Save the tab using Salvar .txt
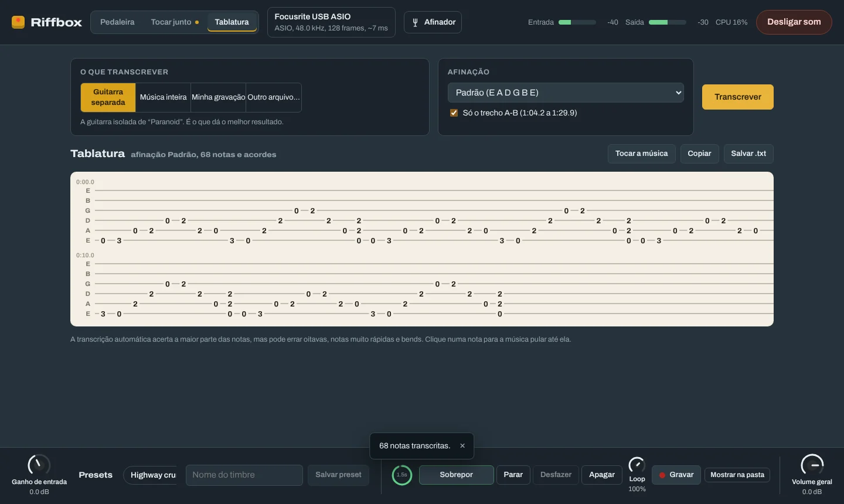This screenshot has width=844, height=504. point(748,154)
